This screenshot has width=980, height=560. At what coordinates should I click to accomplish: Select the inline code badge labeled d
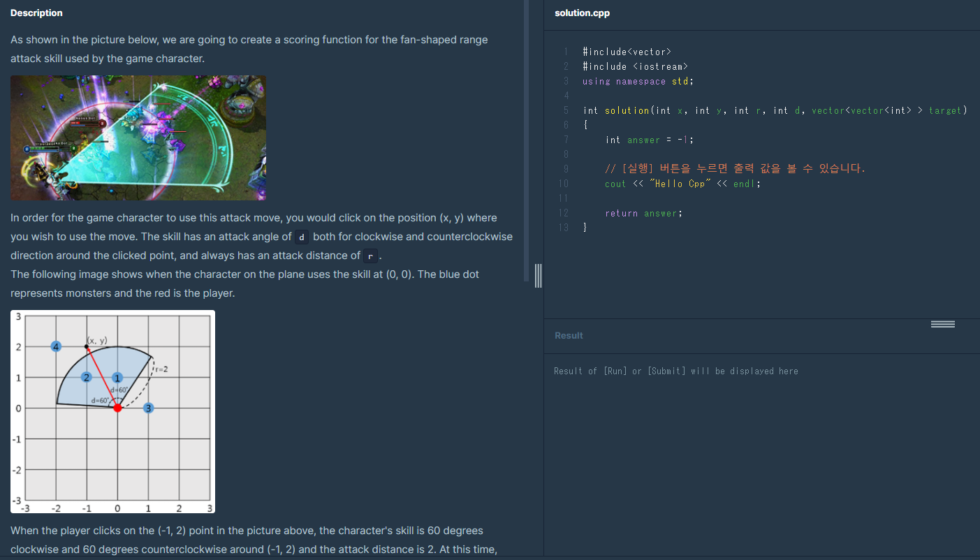point(301,237)
